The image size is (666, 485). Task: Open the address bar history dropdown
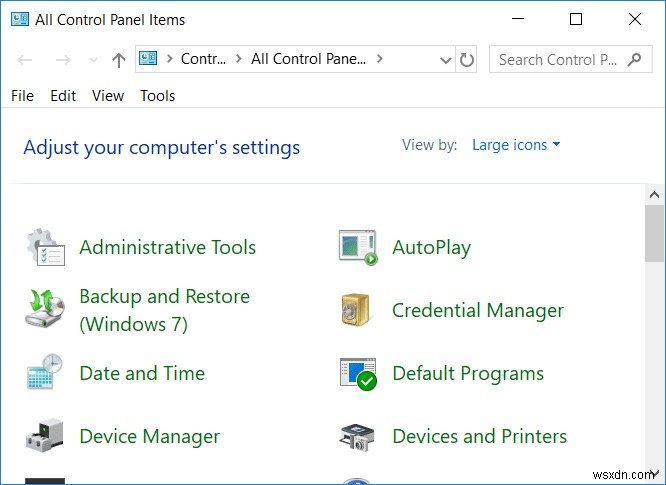point(446,60)
